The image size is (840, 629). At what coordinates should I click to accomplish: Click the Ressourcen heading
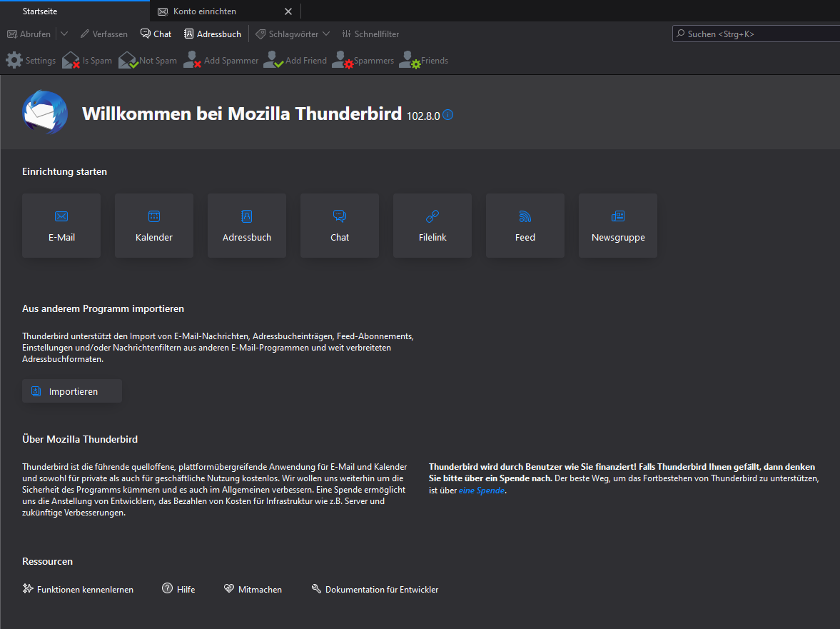pos(47,561)
